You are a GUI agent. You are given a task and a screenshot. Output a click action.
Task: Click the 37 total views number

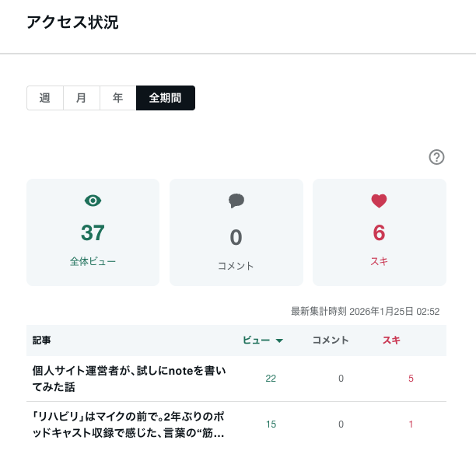click(93, 232)
